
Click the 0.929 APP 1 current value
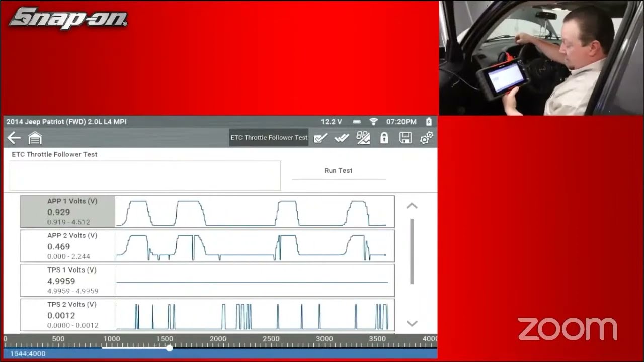tap(58, 212)
